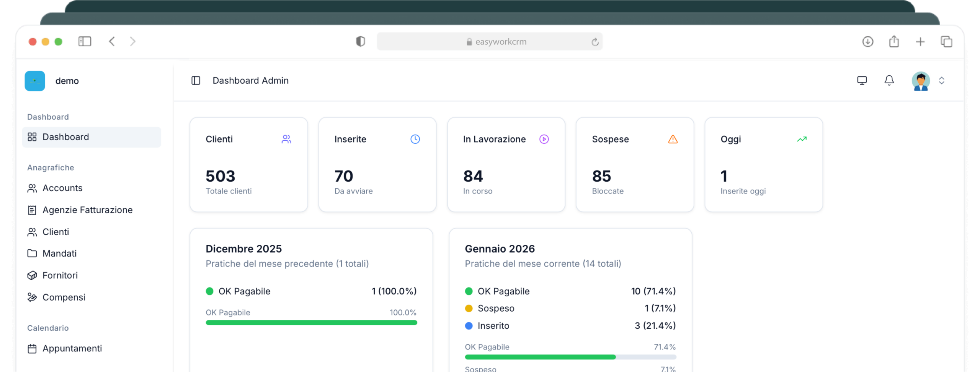This screenshot has height=372, width=980.
Task: Click the easyworkcrm address bar
Action: (x=489, y=42)
